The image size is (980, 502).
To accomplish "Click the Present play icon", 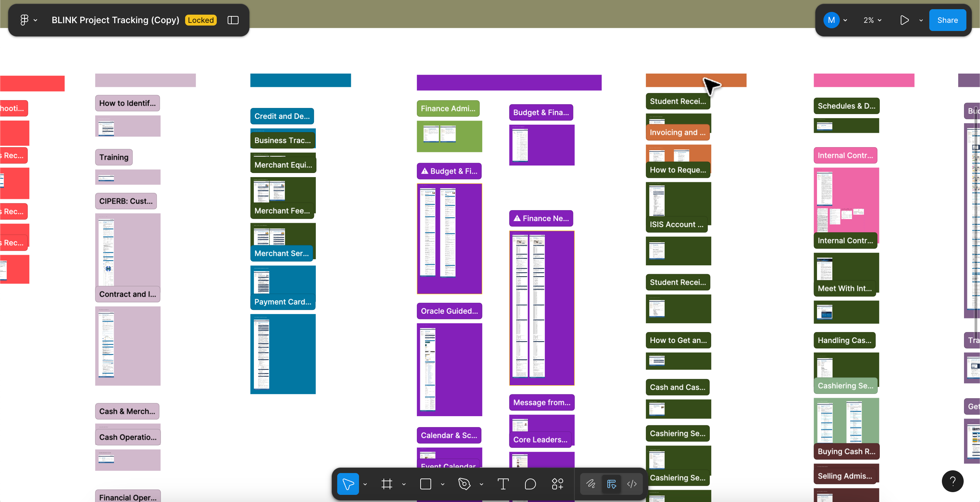I will click(904, 20).
